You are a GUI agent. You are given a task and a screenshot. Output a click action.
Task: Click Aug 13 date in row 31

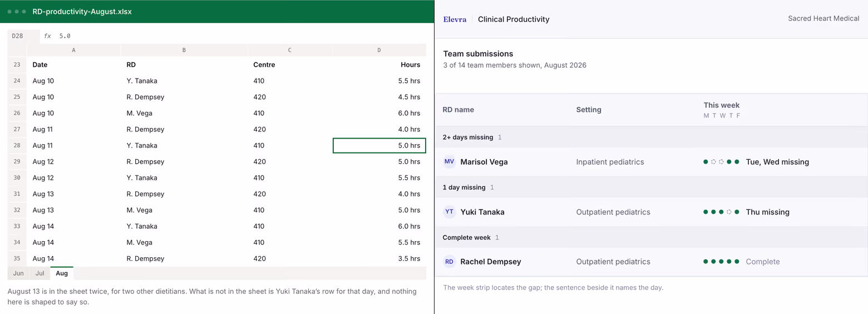coord(73,194)
